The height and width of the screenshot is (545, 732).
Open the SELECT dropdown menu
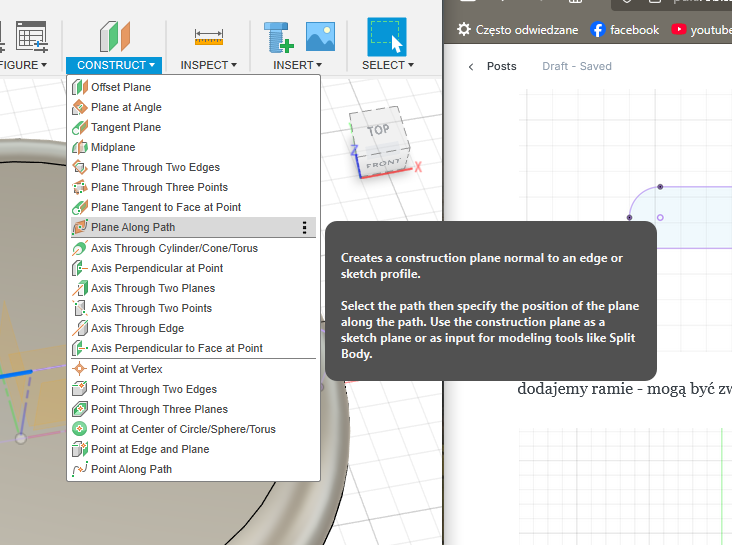[387, 65]
